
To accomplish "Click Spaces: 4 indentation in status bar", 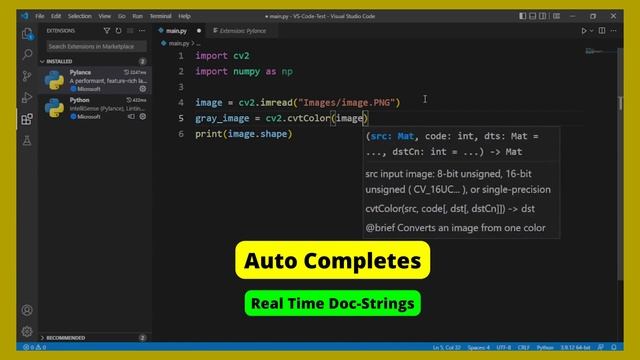I will [478, 347].
